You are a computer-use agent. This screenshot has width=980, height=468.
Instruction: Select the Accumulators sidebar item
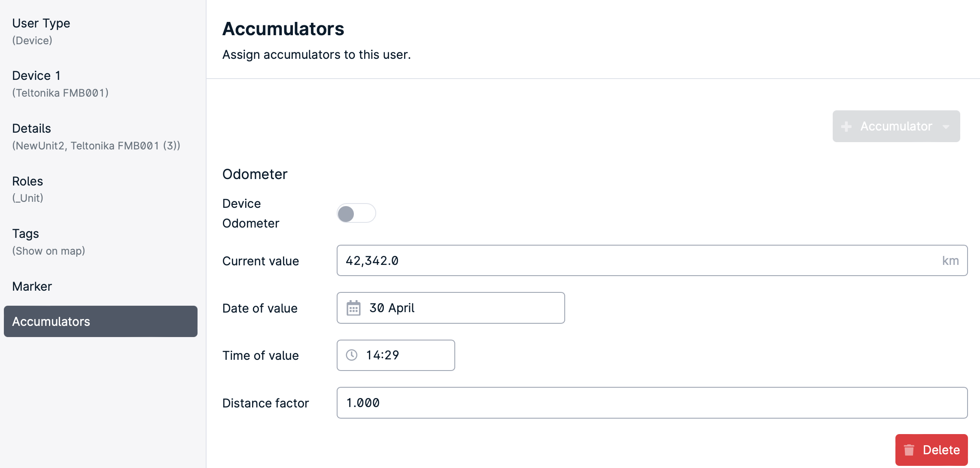pos(100,322)
